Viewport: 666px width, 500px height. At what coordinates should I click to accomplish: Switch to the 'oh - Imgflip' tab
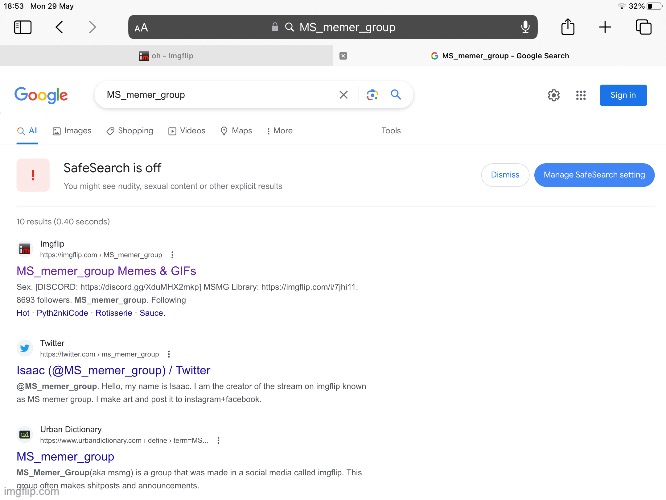[x=166, y=56]
